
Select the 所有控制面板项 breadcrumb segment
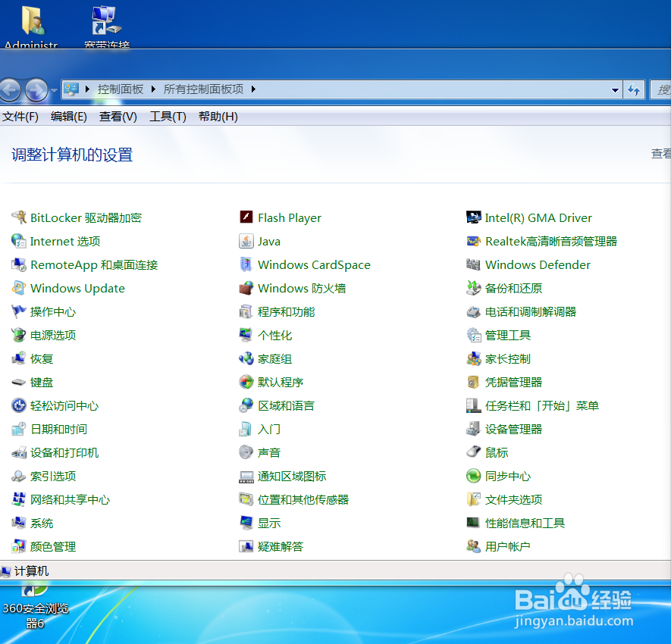pos(203,89)
